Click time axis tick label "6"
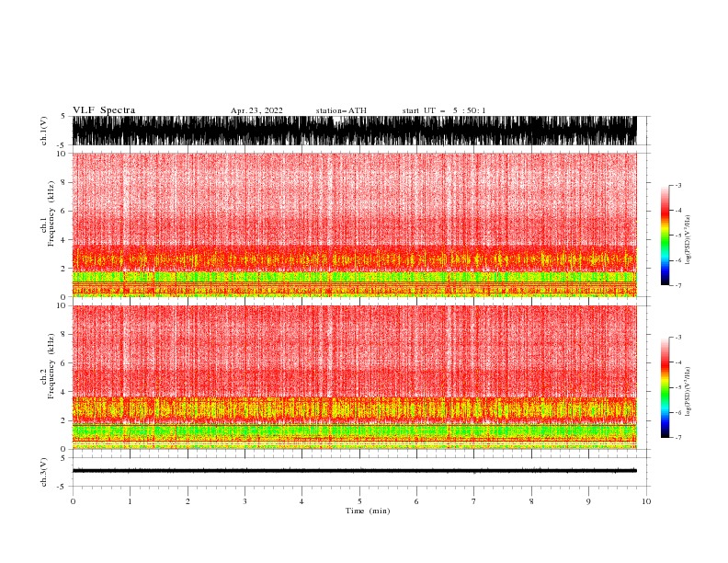Image resolution: width=728 pixels, height=563 pixels. pos(416,501)
